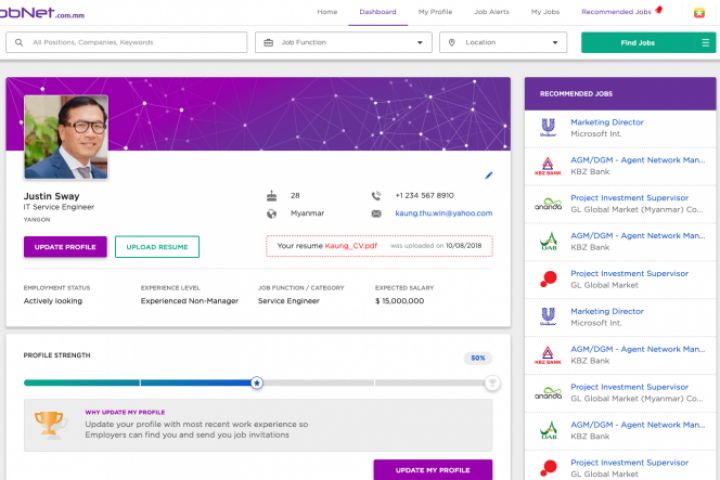
Task: Go to the Home tab
Action: (x=327, y=12)
